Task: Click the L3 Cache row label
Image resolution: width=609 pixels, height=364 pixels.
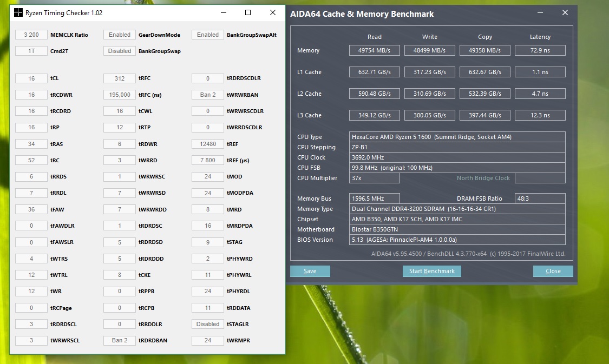Action: (x=309, y=115)
